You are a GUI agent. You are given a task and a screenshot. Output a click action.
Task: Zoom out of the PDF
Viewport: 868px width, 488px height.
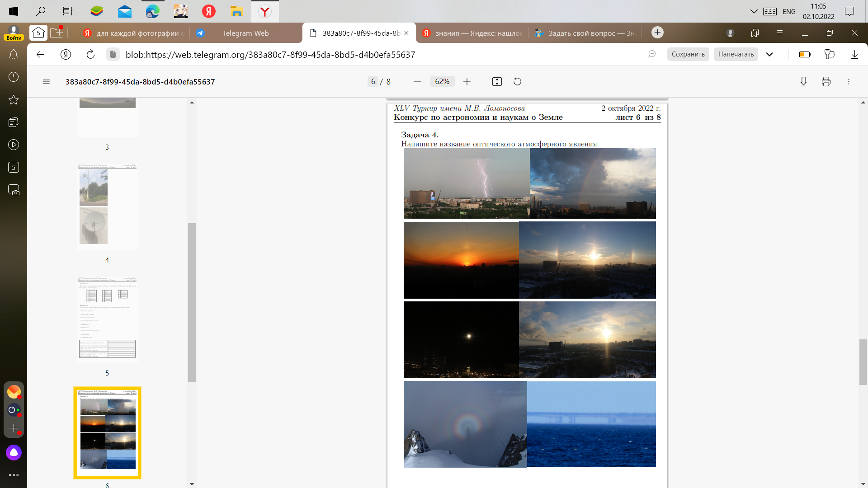coord(417,82)
